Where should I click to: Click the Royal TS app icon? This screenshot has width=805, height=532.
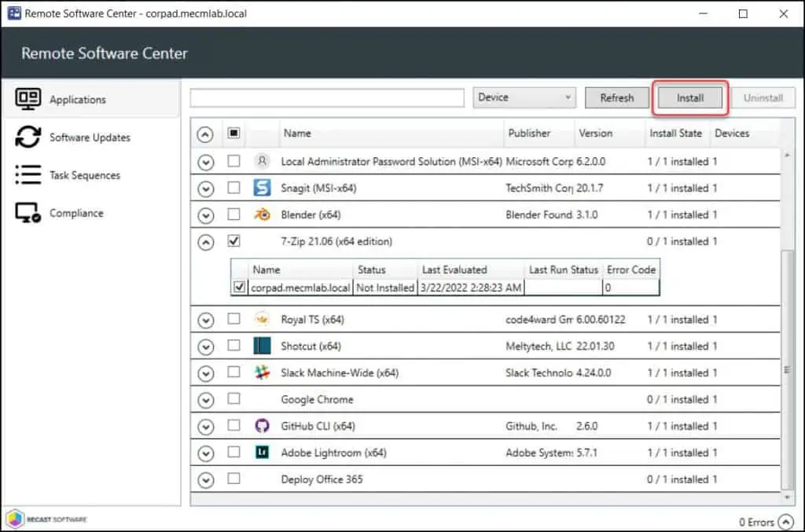[x=262, y=319]
